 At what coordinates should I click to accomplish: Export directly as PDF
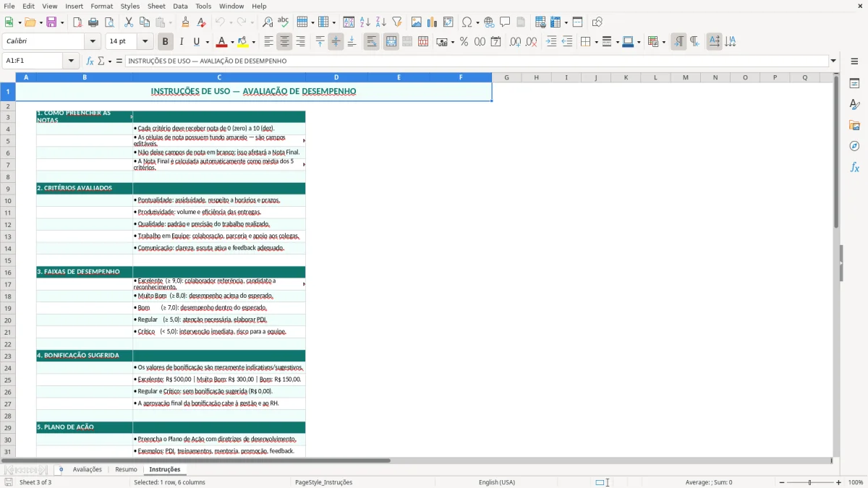pyautogui.click(x=77, y=22)
